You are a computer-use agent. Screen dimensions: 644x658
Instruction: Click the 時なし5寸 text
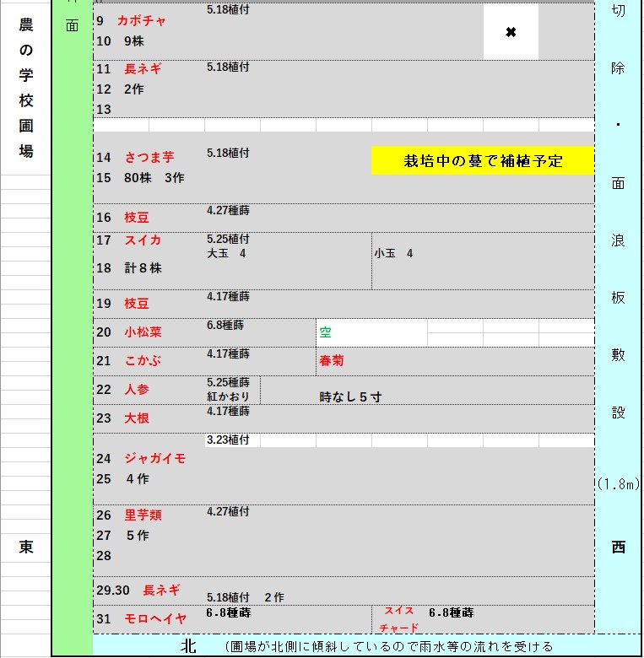(x=350, y=397)
